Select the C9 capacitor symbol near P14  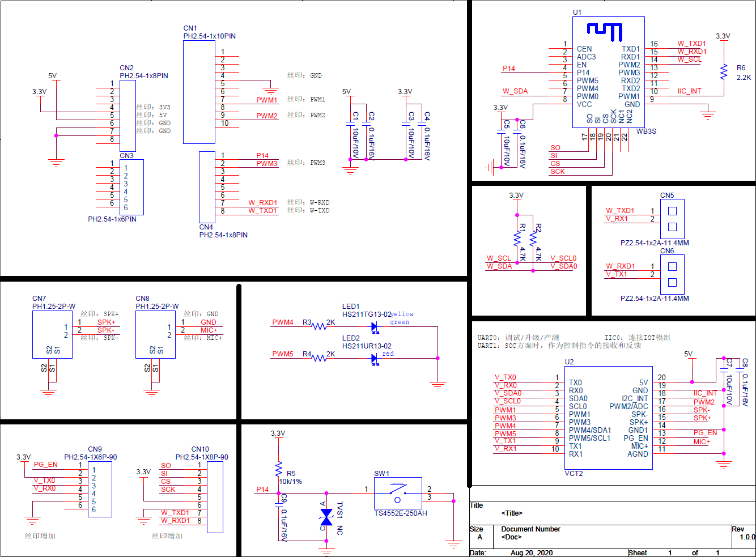[x=278, y=504]
